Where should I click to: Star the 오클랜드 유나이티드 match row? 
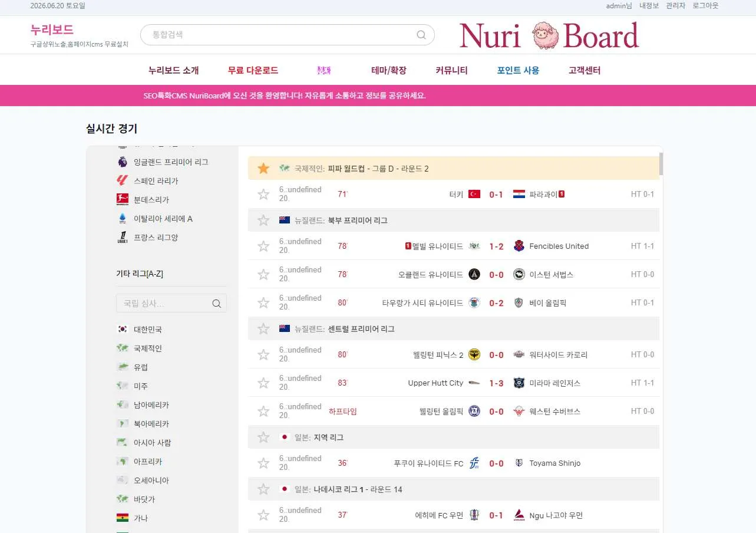263,274
